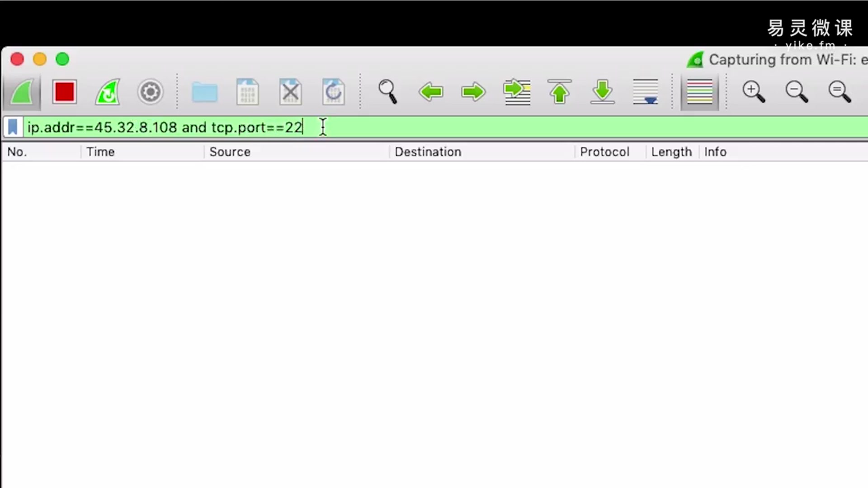Open a capture file folder icon
The image size is (868, 488).
[x=204, y=92]
